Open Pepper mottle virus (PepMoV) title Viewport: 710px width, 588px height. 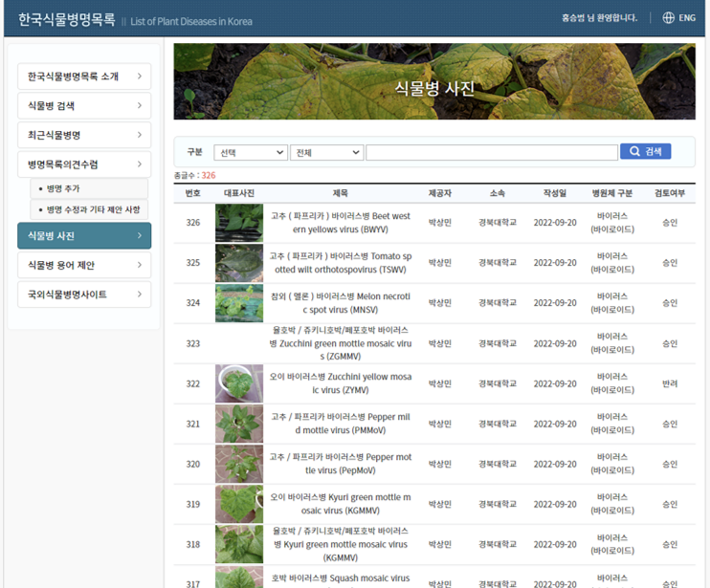341,464
